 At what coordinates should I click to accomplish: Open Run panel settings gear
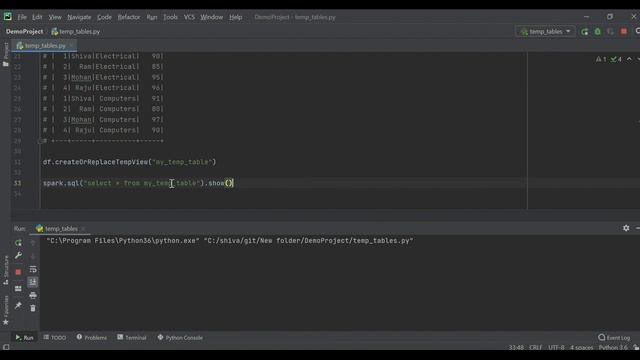[626, 228]
